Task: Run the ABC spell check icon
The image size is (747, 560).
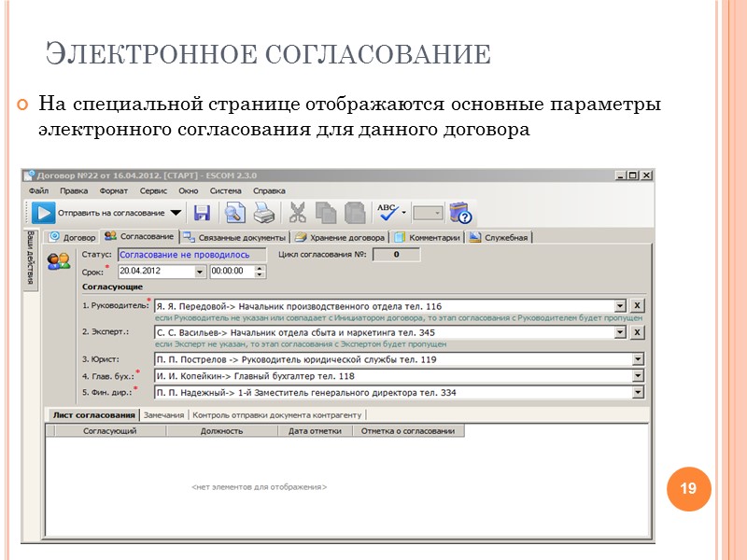Action: point(388,213)
